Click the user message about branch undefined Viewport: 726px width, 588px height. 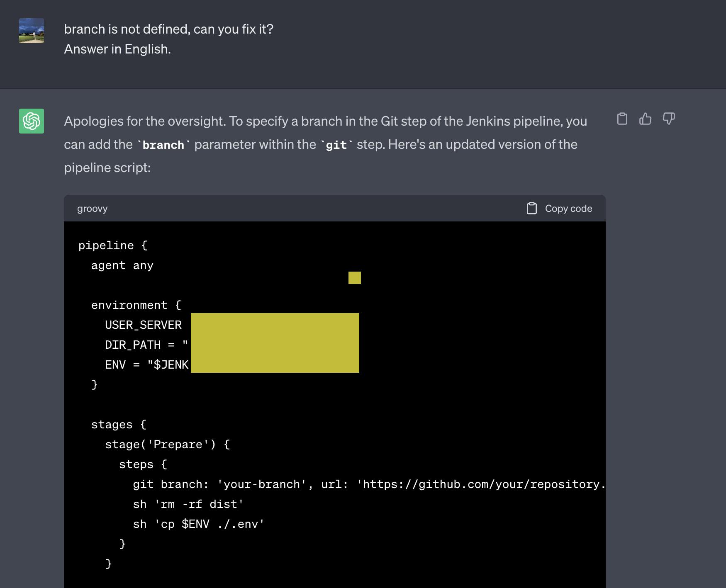point(168,29)
